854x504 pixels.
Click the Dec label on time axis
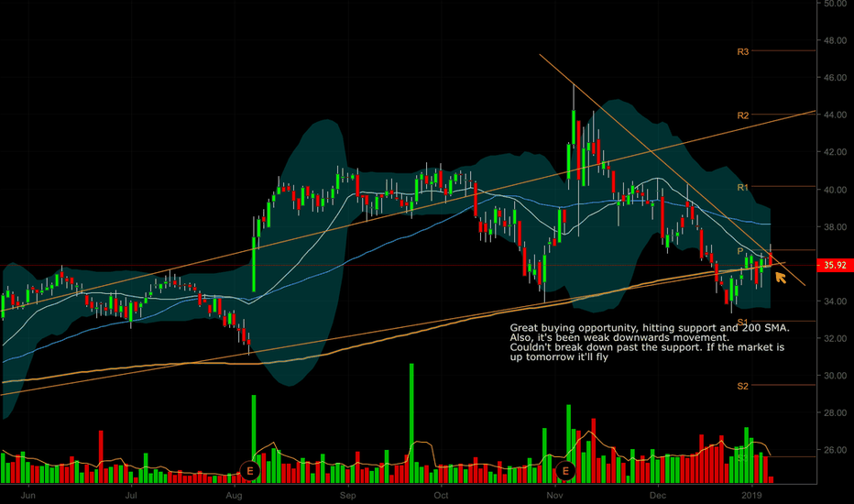(x=658, y=495)
